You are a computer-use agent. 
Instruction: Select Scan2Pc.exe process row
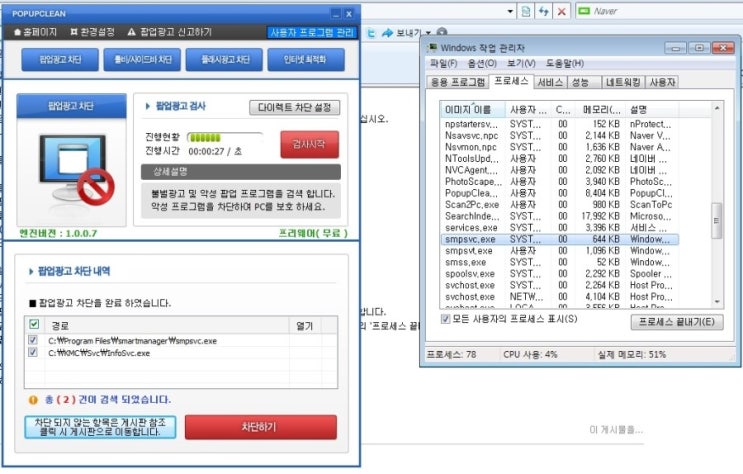(x=559, y=205)
